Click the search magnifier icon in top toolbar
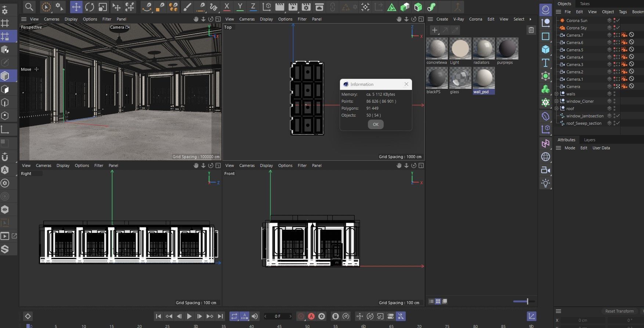The width and height of the screenshot is (644, 328). click(x=29, y=7)
